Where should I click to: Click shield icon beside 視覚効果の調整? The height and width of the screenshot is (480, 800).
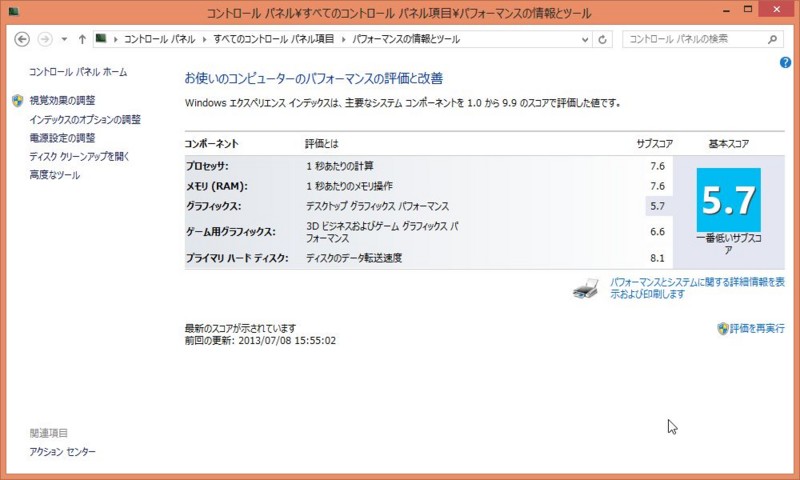18,100
